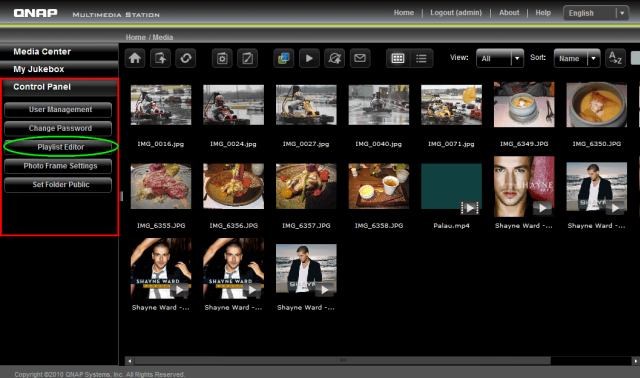Select the IMG_6356.JPG photo
The image size is (640, 378).
coord(233,186)
